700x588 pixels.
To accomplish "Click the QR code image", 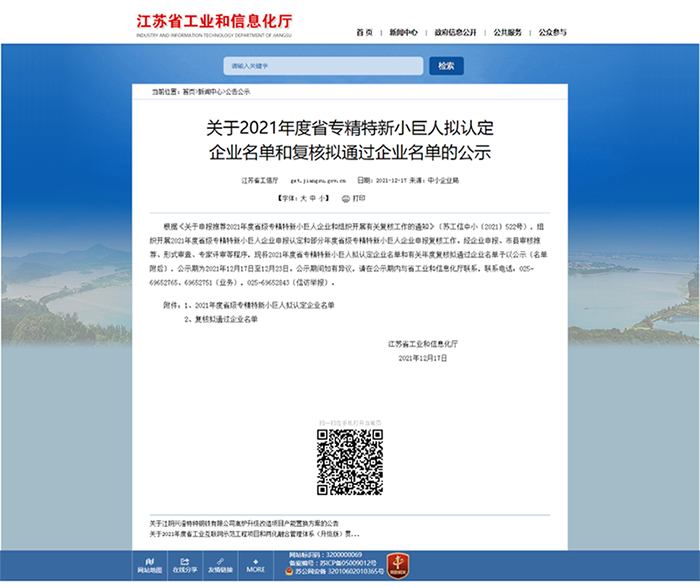I will click(x=350, y=462).
